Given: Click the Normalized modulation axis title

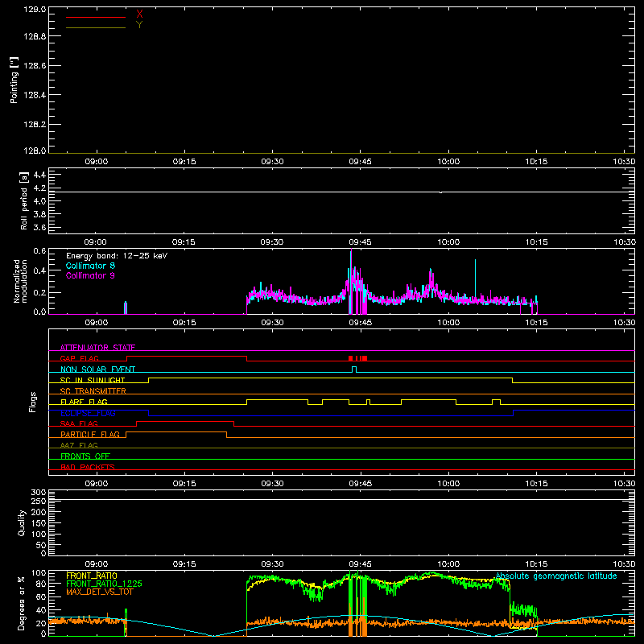Looking at the screenshot, I should pos(20,281).
